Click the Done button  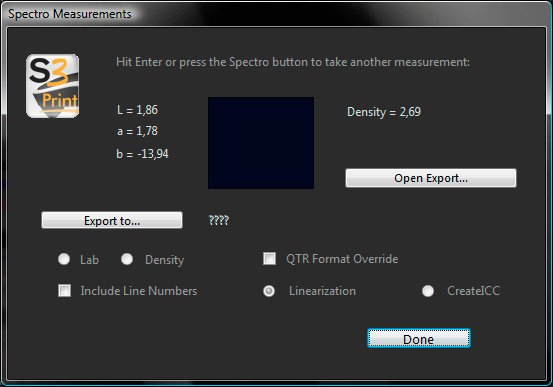point(419,339)
